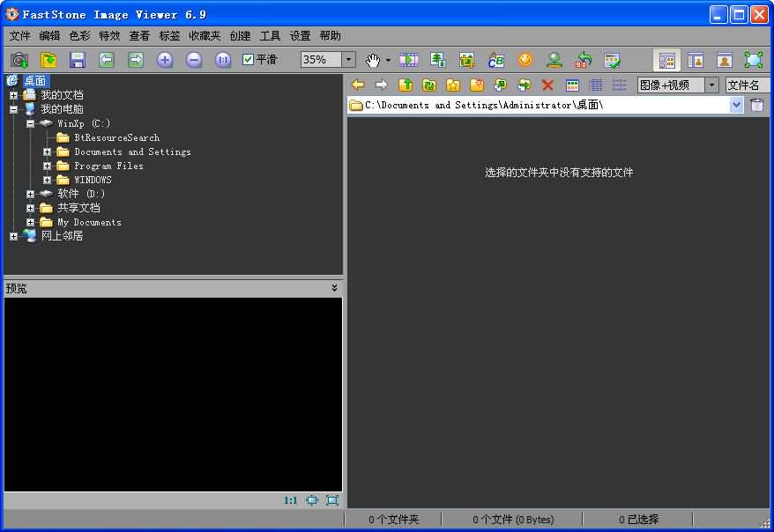Image resolution: width=774 pixels, height=532 pixels.
Task: Open the 图像+视频 file filter dropdown
Action: (x=711, y=85)
